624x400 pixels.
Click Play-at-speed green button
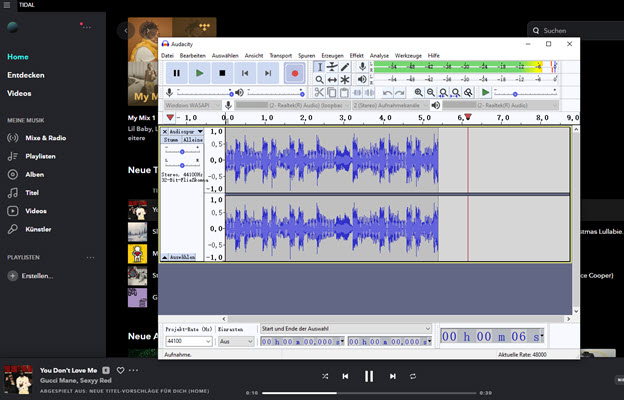coord(485,93)
